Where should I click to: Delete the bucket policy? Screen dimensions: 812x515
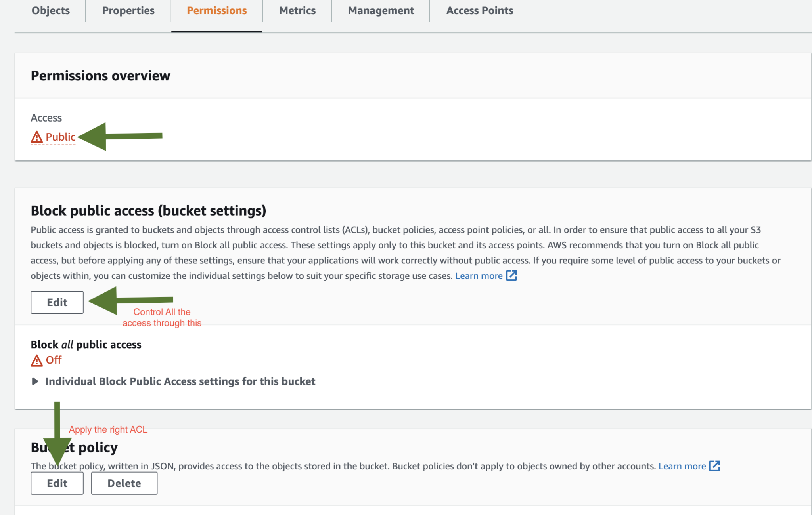pos(124,483)
